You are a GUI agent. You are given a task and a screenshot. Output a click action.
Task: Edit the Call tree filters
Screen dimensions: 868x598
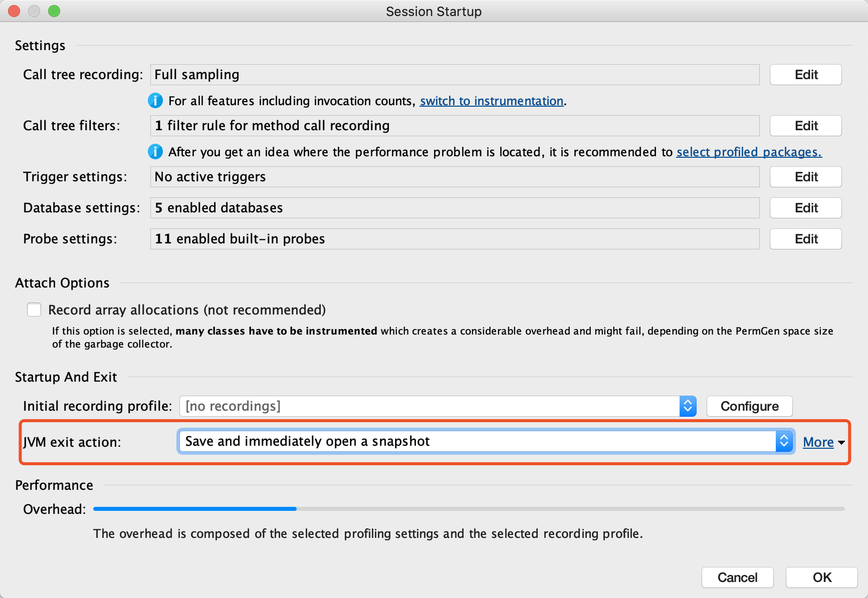click(805, 126)
